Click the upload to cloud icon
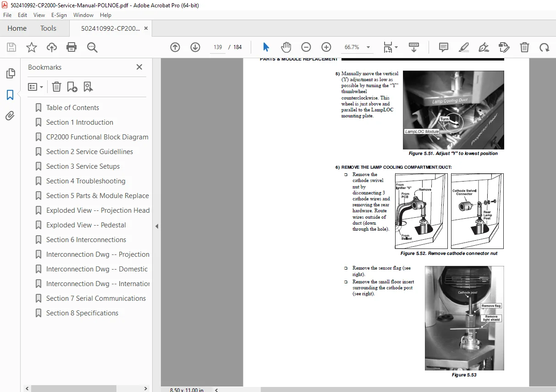Viewport: 556px width, 392px height. tap(52, 47)
